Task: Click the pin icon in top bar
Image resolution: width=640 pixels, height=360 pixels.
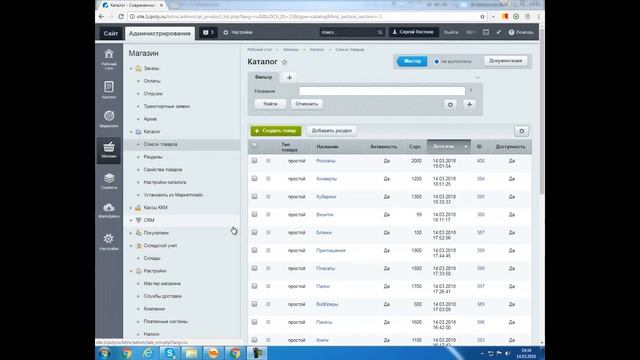Action: pos(499,32)
